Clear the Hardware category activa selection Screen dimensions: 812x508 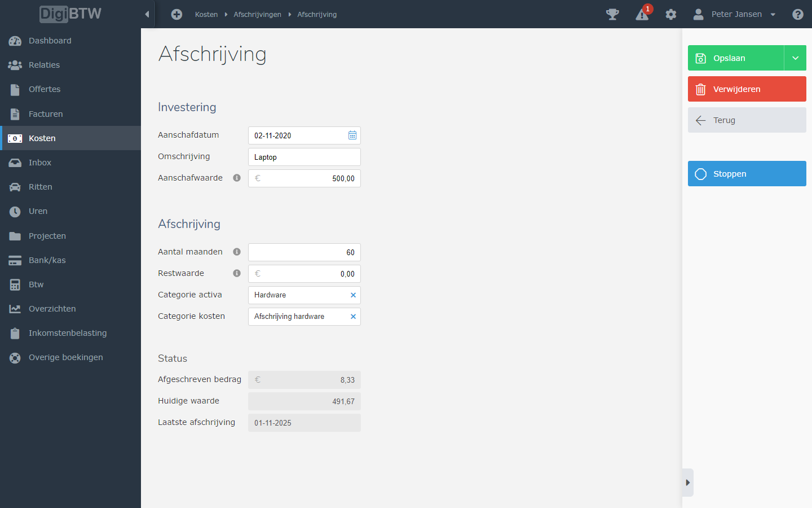click(x=353, y=295)
